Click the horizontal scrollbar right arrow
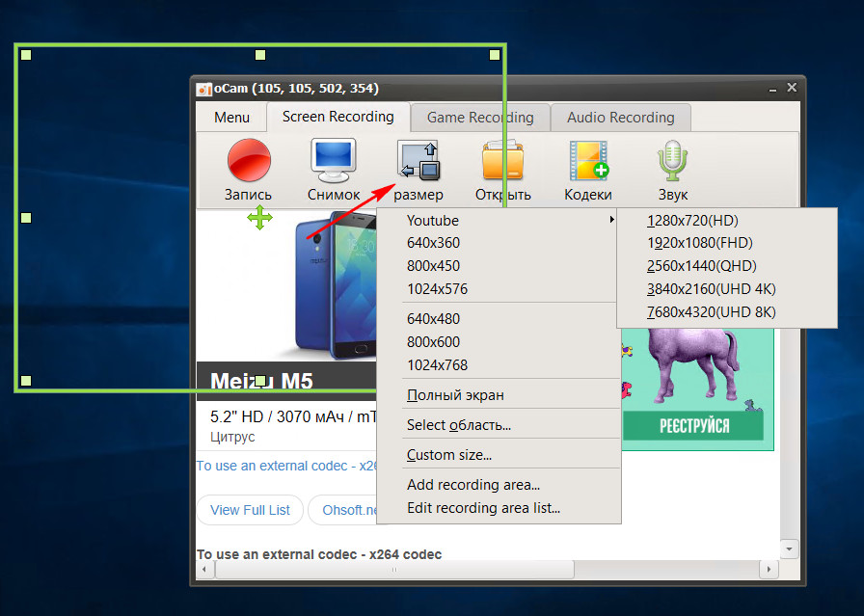The image size is (864, 616). pos(769,570)
